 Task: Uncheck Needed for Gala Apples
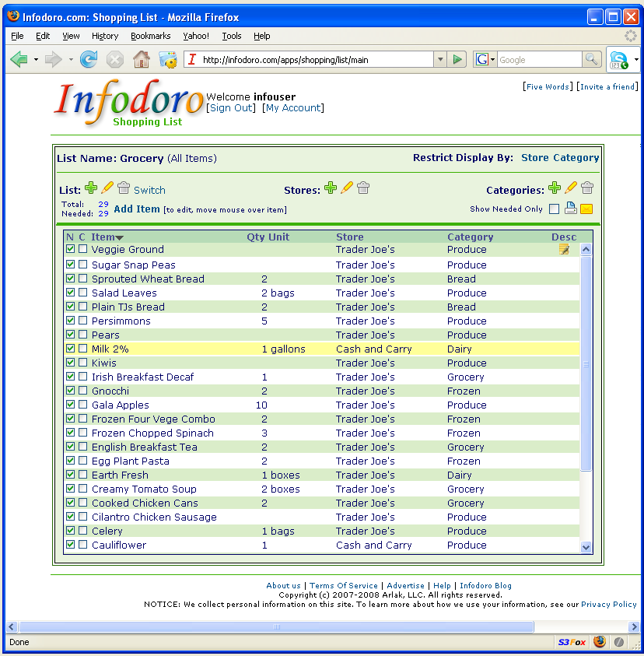pyautogui.click(x=70, y=405)
